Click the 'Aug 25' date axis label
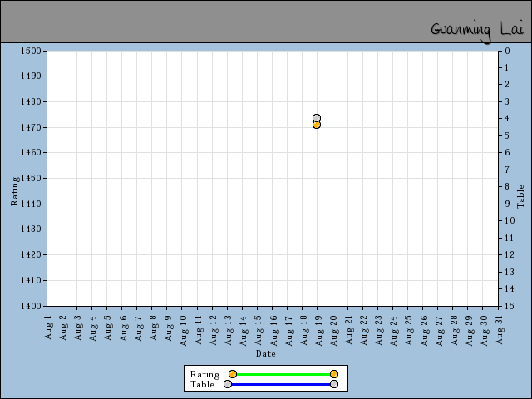 pos(409,331)
